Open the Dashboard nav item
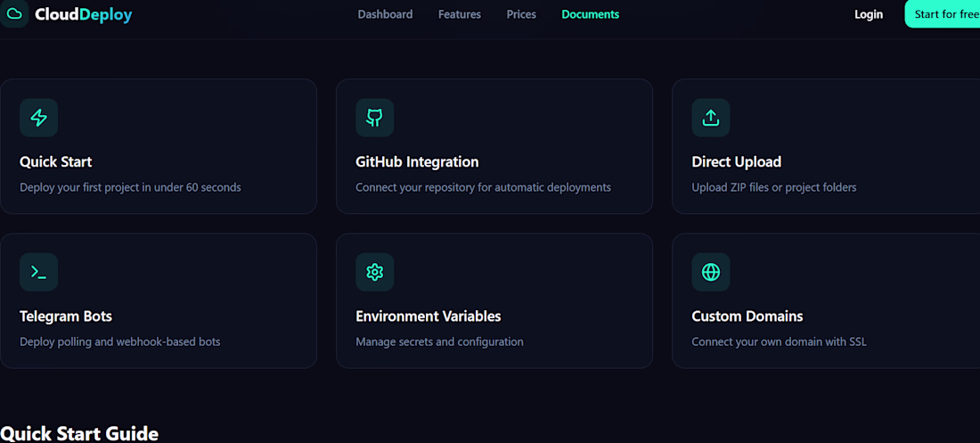The image size is (980, 443). pos(385,14)
